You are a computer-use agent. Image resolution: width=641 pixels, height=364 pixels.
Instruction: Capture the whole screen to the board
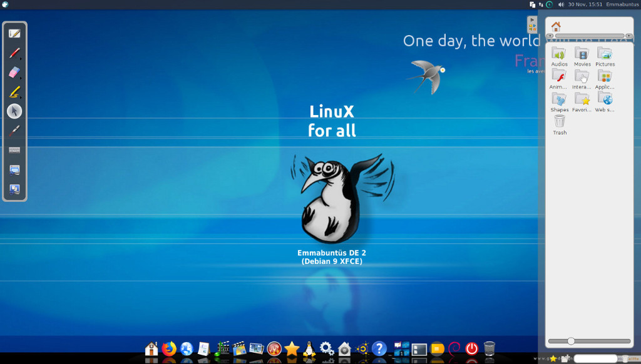[x=14, y=189]
